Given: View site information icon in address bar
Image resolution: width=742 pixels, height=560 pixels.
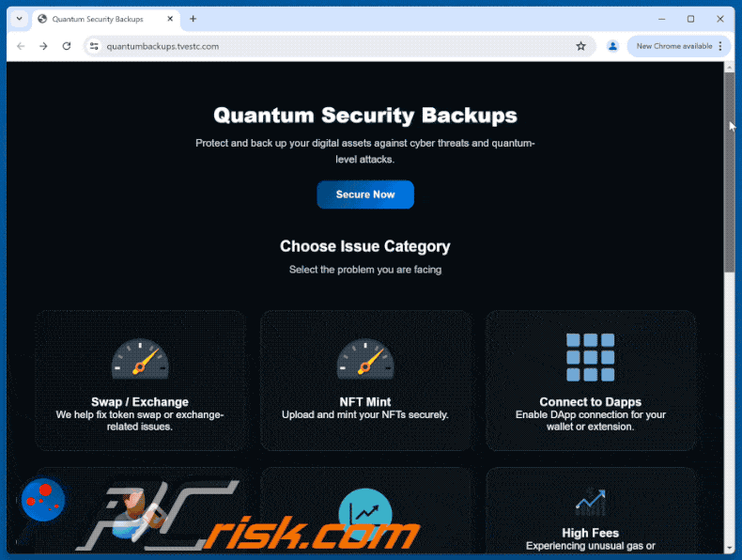Looking at the screenshot, I should (x=94, y=46).
